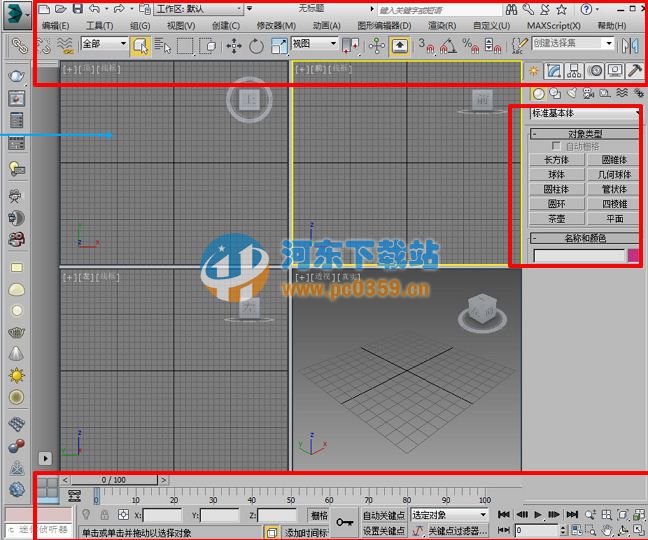Collapse the 名称和颜色 rollout
648x540 pixels.
pos(585,238)
